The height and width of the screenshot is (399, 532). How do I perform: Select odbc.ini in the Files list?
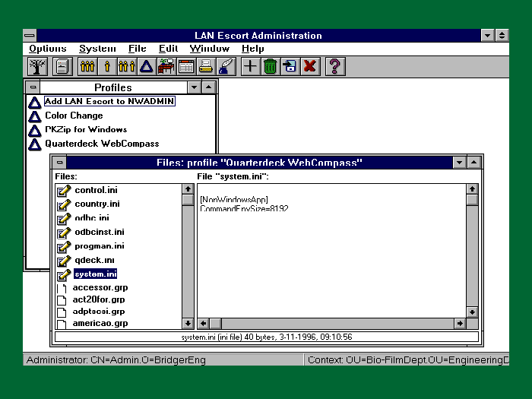(92, 218)
